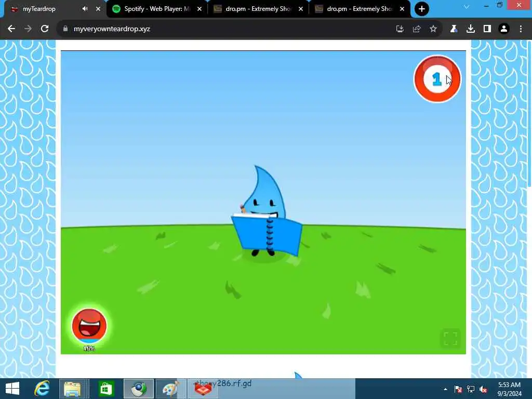Launch Internet Explorer from taskbar
532x399 pixels.
coord(42,389)
